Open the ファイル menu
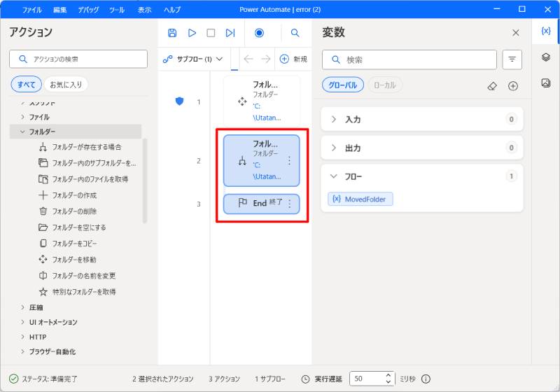The width and height of the screenshot is (560, 392). pyautogui.click(x=32, y=10)
